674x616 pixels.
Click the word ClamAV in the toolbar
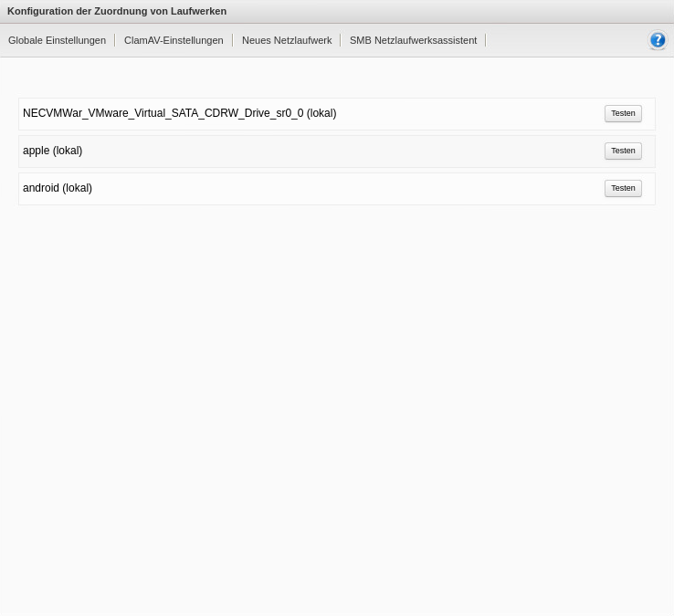142,40
